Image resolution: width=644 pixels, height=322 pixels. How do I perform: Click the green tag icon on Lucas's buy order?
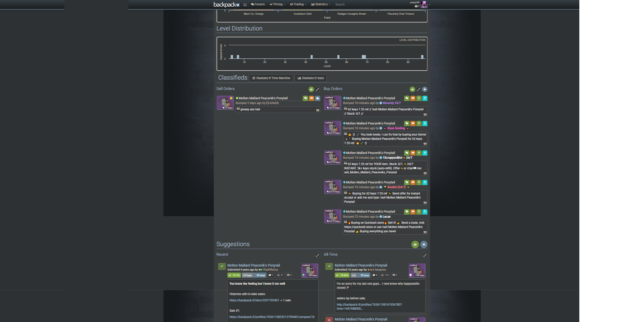coord(407,212)
